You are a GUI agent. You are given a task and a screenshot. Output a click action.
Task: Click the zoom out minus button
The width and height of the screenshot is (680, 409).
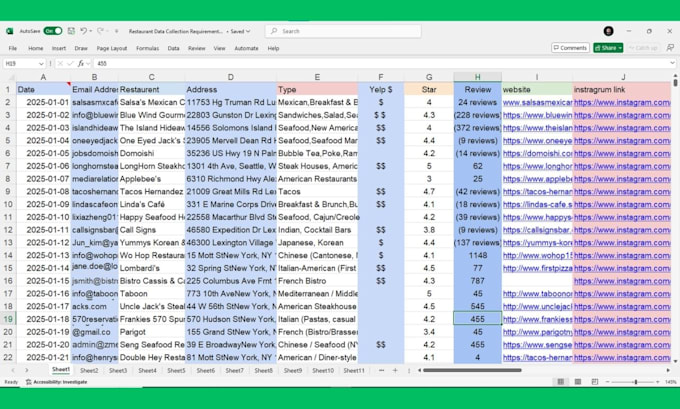(x=607, y=382)
